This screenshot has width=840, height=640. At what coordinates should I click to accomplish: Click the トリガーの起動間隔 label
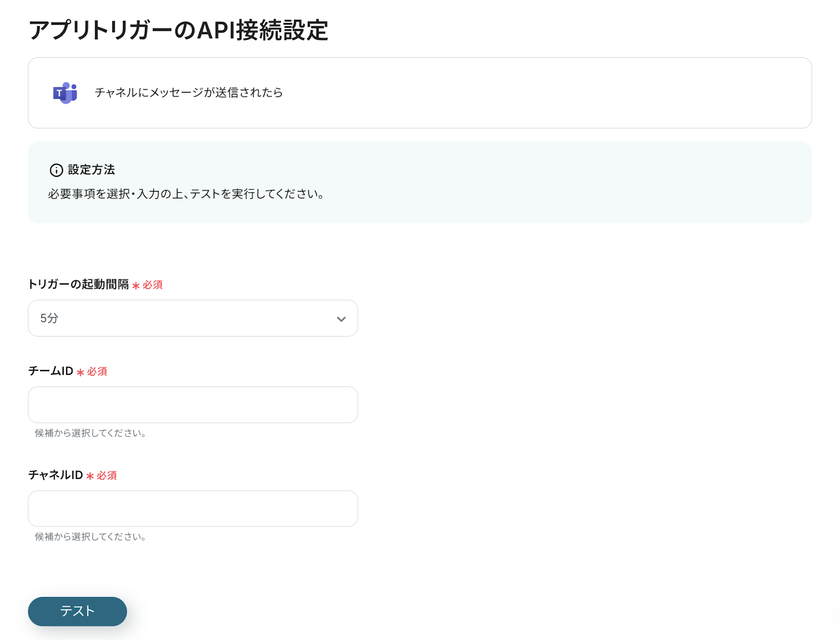coord(78,284)
